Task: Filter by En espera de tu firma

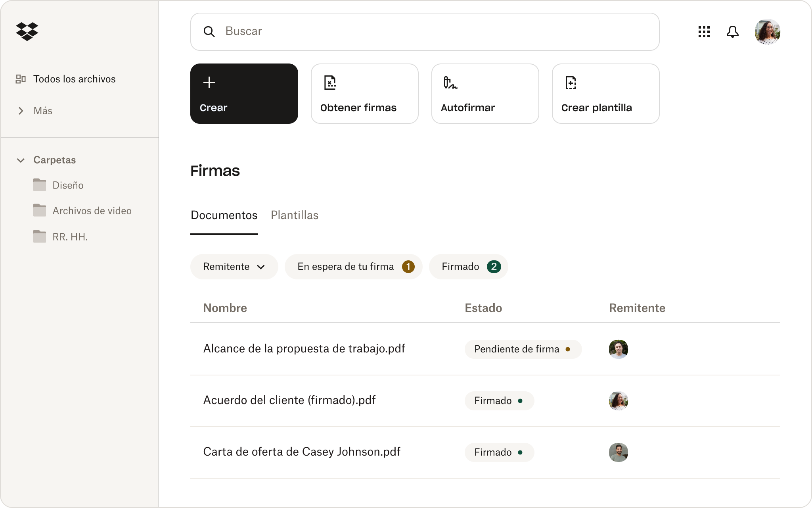Action: [354, 267]
